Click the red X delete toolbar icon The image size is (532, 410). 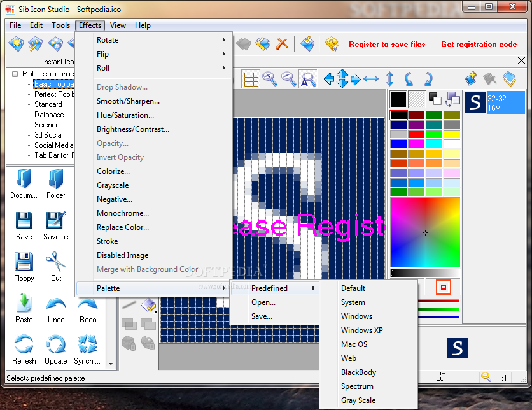pos(282,44)
